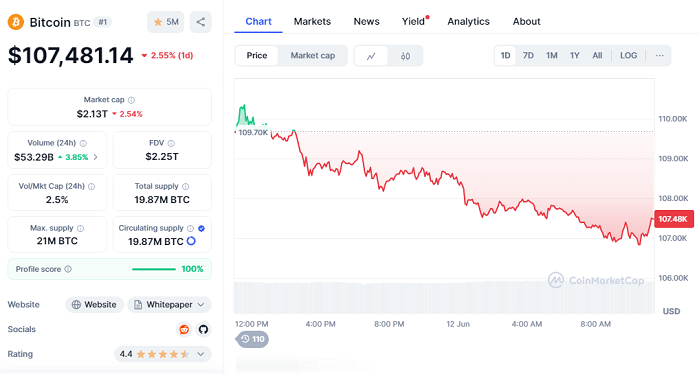699x374 pixels.
Task: Click the blue verified badge by Circulating supply
Action: tap(201, 229)
